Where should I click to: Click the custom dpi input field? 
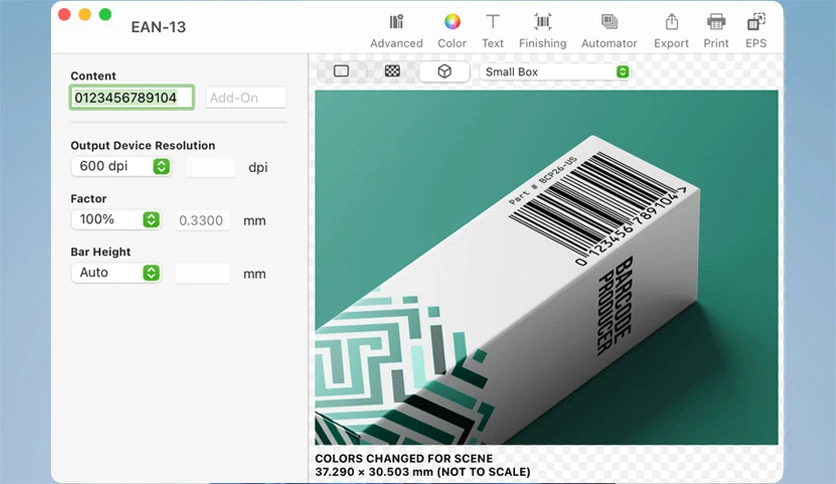coord(211,167)
